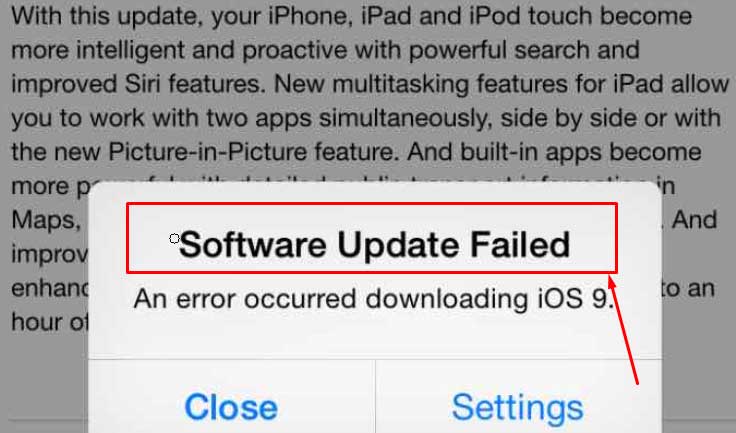This screenshot has height=433, width=736.
Task: Click the word 'Failed' in the alert title
Action: point(520,244)
